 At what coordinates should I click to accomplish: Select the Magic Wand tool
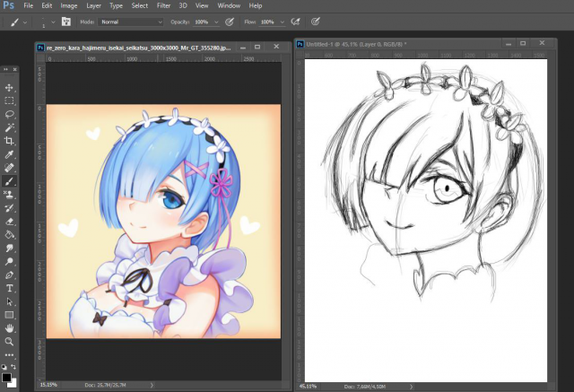click(x=9, y=127)
